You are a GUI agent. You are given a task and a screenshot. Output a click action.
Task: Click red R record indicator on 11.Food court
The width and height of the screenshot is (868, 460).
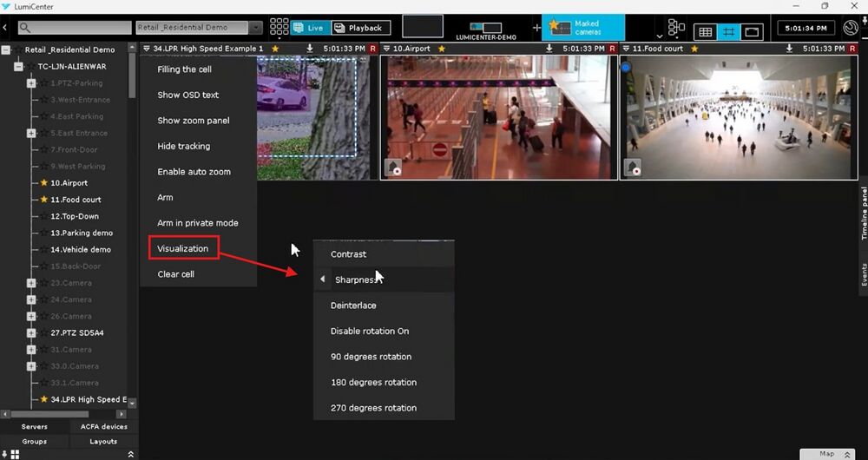(x=848, y=49)
